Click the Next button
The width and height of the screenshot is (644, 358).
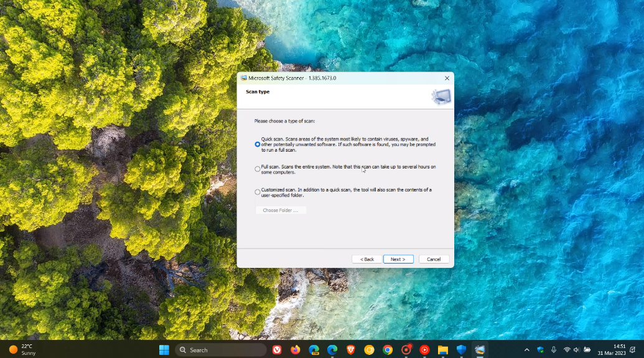pos(398,259)
